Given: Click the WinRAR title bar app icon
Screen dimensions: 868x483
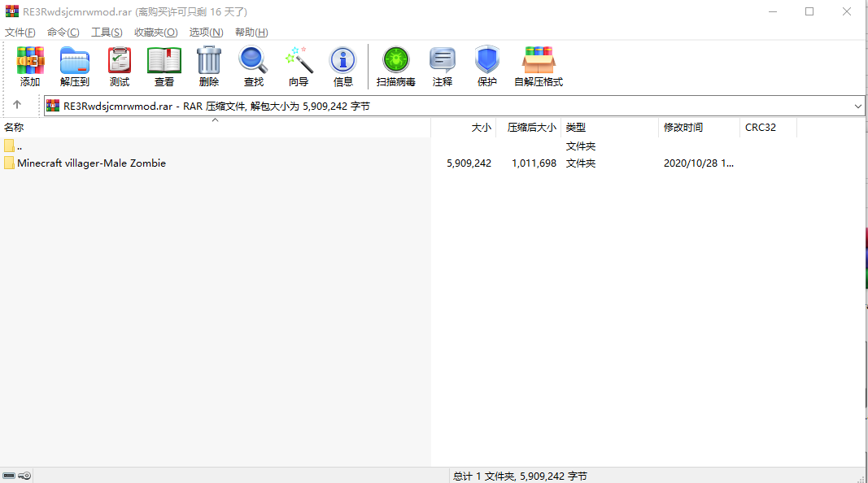Looking at the screenshot, I should coord(11,11).
